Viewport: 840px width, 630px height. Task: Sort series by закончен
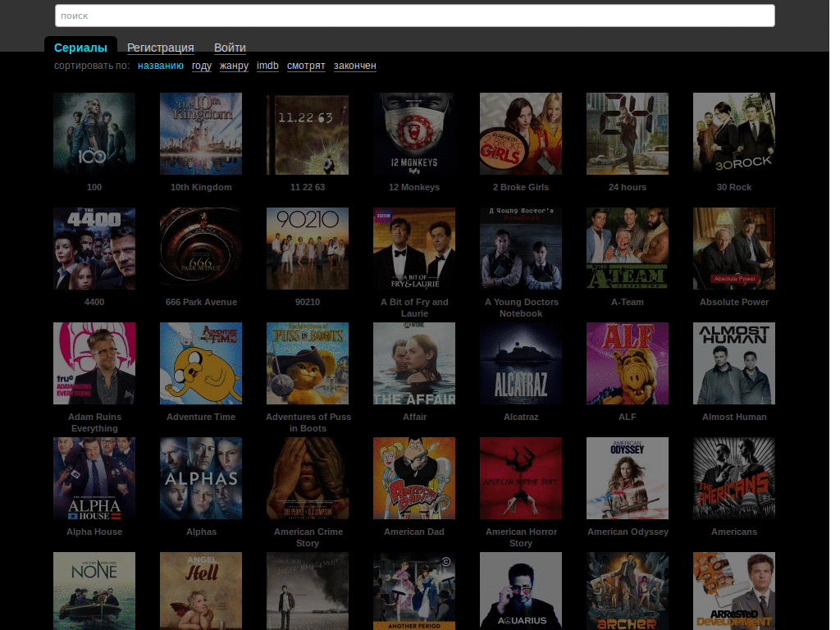pyautogui.click(x=354, y=66)
